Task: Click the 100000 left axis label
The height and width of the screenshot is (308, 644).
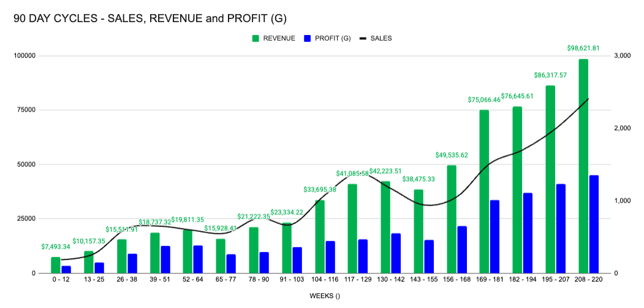Action: click(26, 55)
